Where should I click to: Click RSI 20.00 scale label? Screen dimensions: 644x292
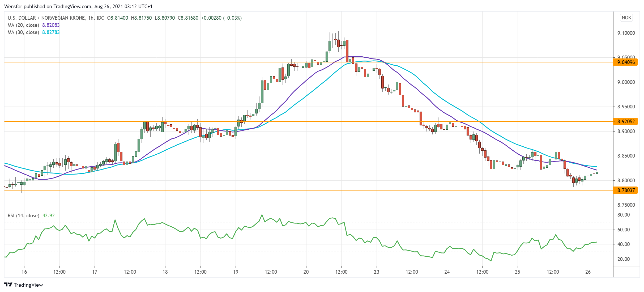click(623, 259)
